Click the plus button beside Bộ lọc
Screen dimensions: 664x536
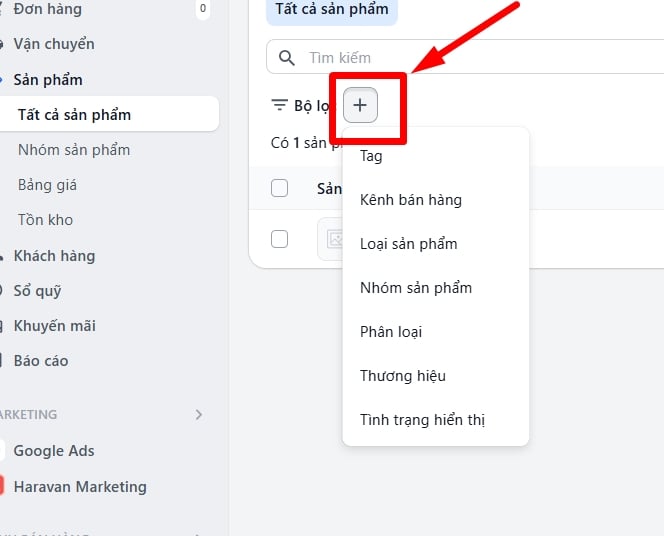[360, 105]
